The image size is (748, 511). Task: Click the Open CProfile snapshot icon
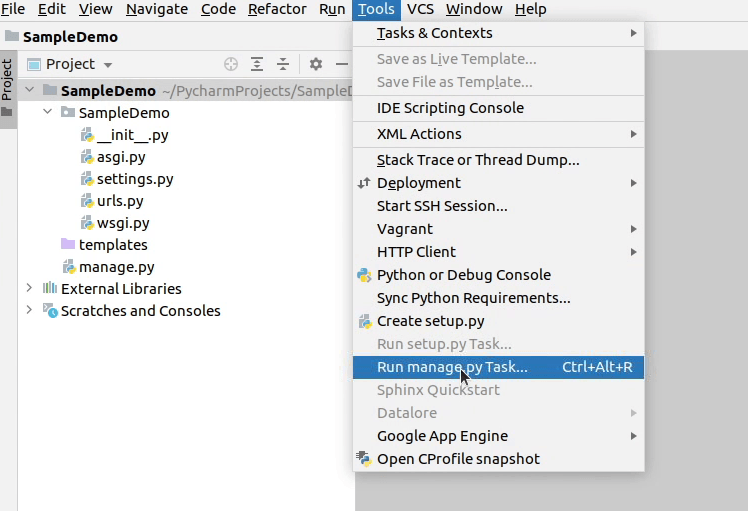(364, 459)
